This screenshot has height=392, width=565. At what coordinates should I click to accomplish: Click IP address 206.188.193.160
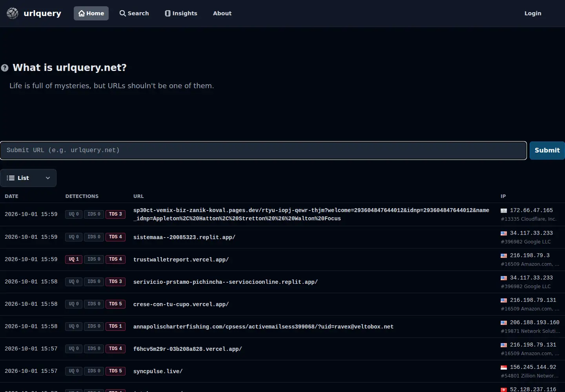534,323
